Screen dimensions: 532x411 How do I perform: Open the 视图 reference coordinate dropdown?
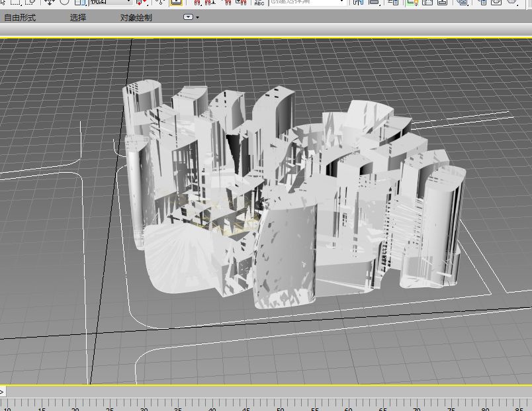pos(111,2)
